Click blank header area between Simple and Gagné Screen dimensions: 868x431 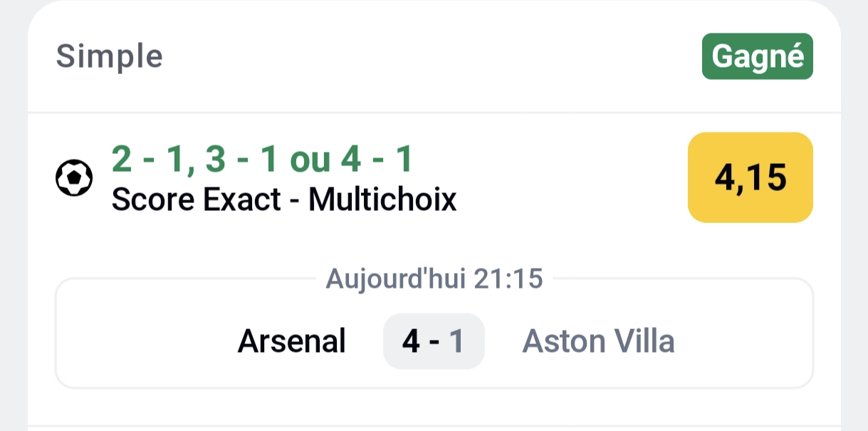(x=427, y=56)
